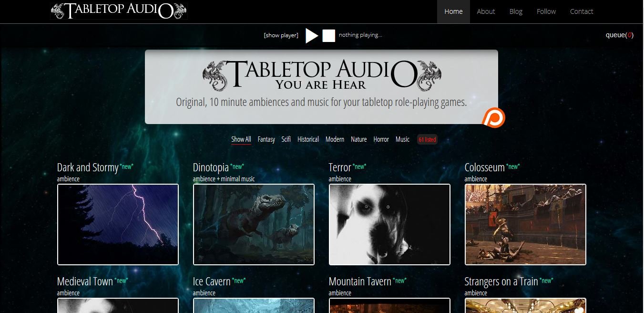
Task: Select the Follow navigation item
Action: click(x=546, y=11)
